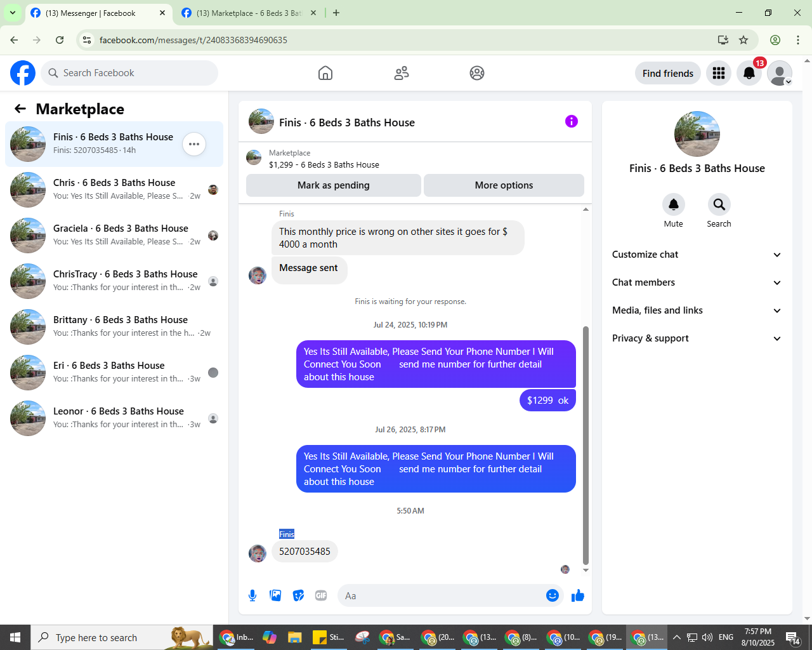Screen dimensions: 812x650
Task: Click the volume speaker tray icon
Action: point(707,637)
